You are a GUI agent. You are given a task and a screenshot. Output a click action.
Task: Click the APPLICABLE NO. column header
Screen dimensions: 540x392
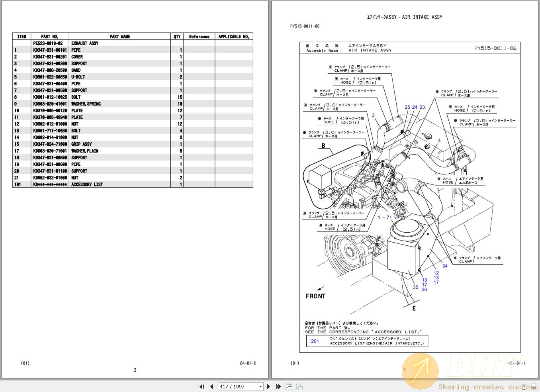234,36
